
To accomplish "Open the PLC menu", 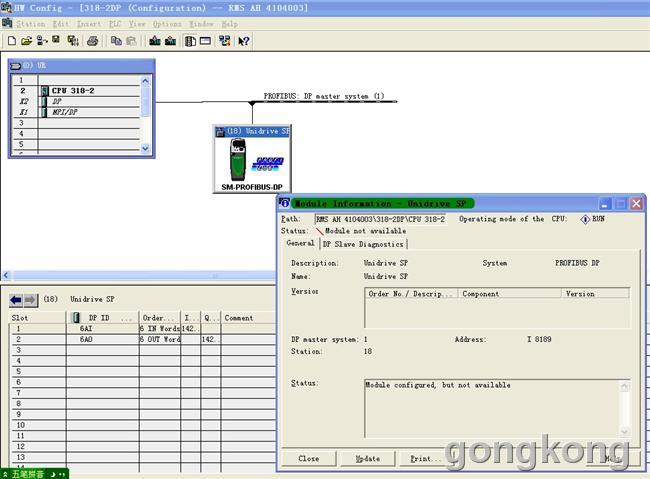I will coord(115,24).
